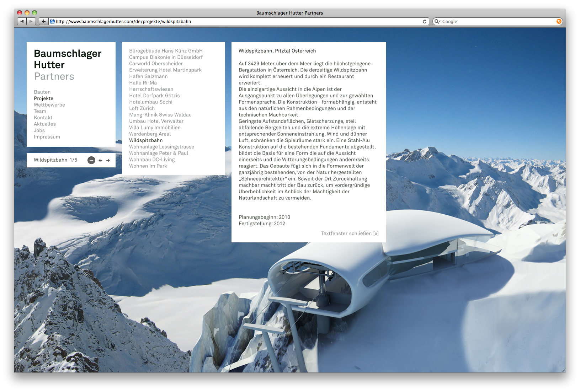
Task: Click the orange snapback icon in search field
Action: click(559, 21)
